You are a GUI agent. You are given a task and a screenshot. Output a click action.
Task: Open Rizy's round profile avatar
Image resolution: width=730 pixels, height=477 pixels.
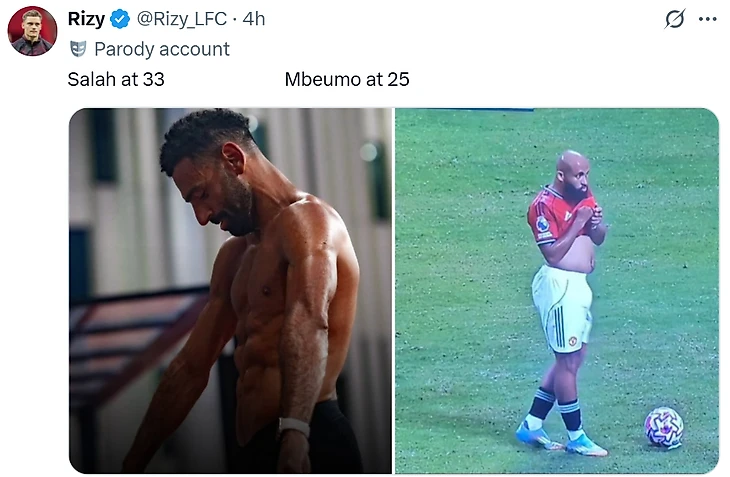point(32,31)
